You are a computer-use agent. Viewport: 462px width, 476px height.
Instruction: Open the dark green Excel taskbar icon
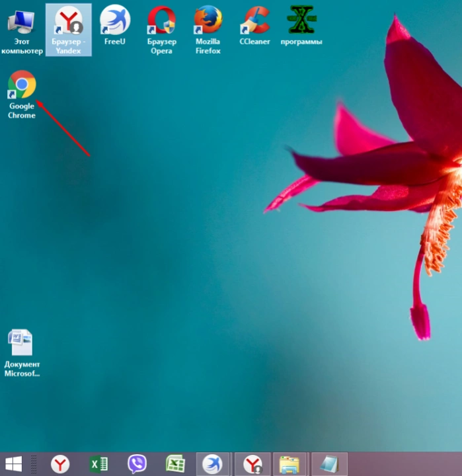point(98,464)
